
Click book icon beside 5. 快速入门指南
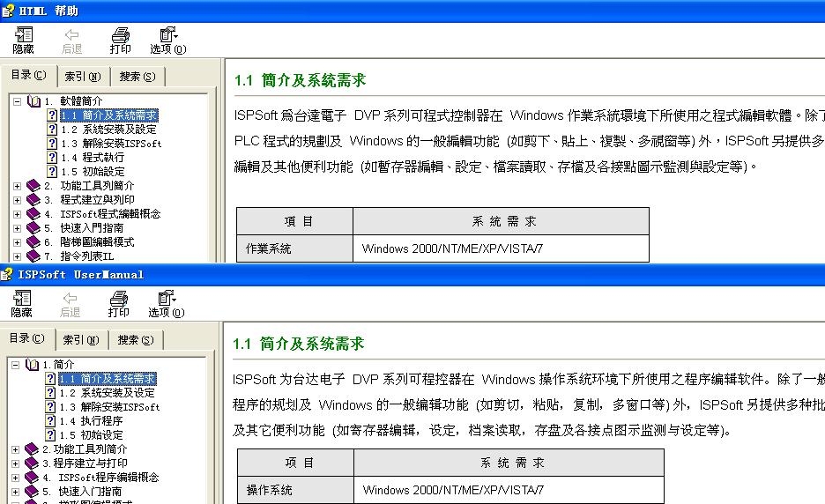(x=32, y=492)
